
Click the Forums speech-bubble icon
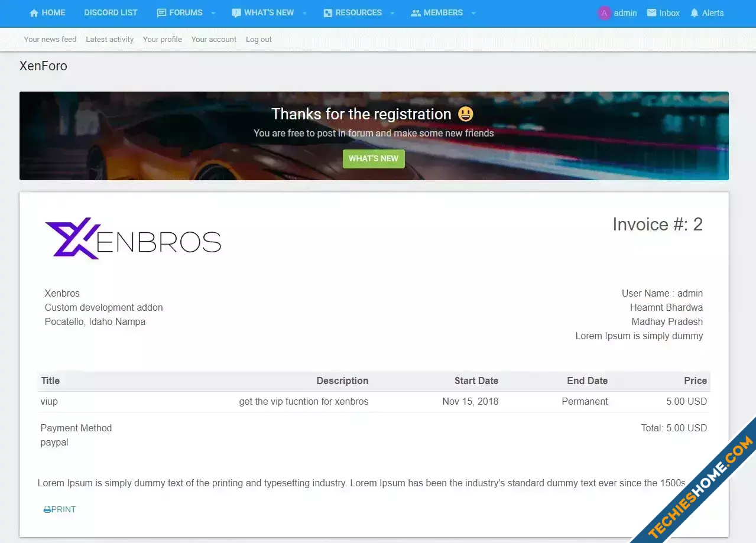(161, 13)
